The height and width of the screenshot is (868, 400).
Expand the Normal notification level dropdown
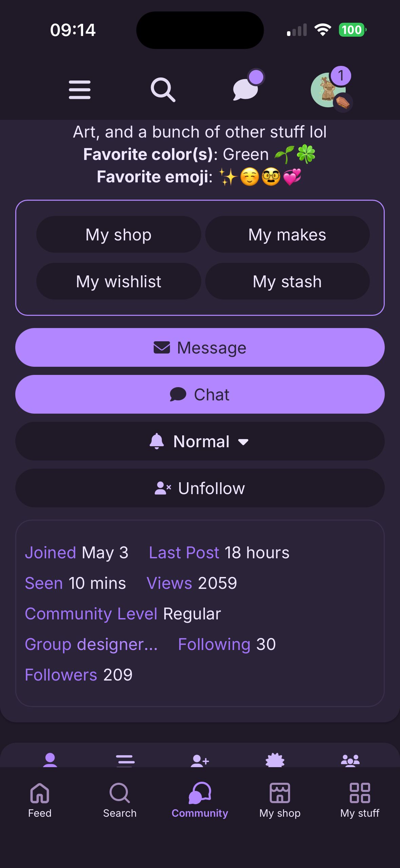click(200, 441)
